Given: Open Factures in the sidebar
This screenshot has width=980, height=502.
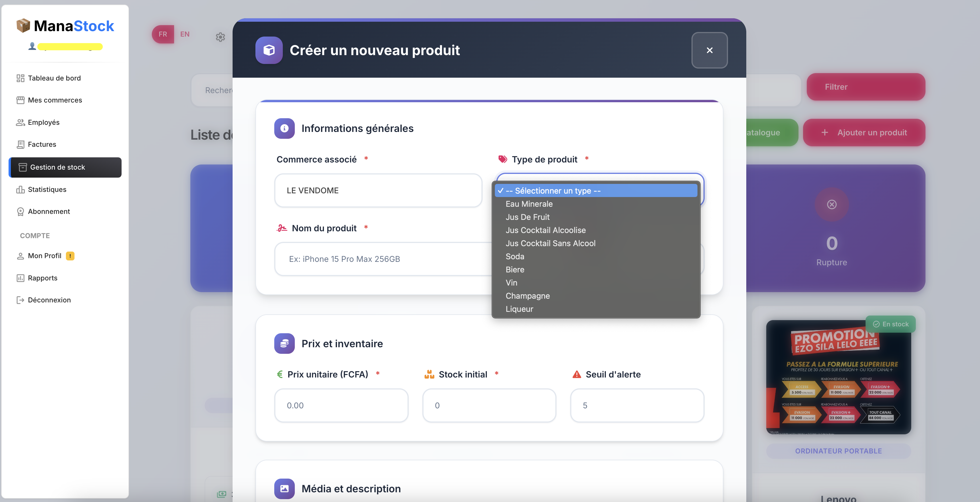Looking at the screenshot, I should 65,144.
